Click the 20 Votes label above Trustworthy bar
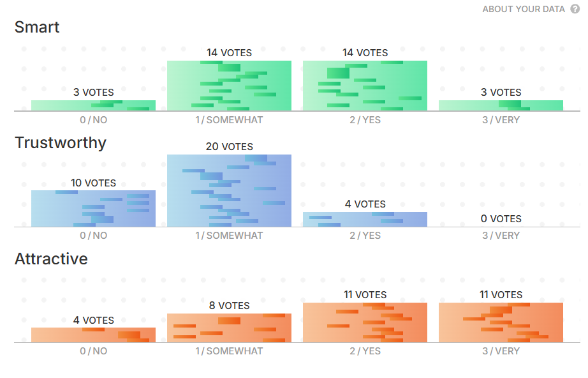Viewport: 588px width, 378px height. point(229,146)
